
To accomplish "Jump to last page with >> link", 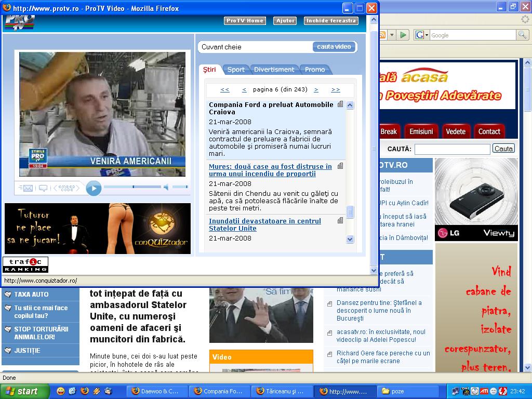I will point(336,89).
